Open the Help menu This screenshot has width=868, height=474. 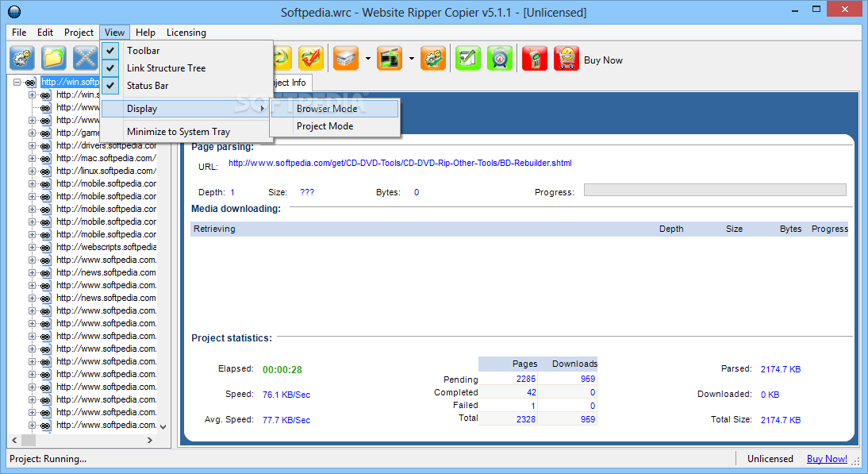(145, 32)
